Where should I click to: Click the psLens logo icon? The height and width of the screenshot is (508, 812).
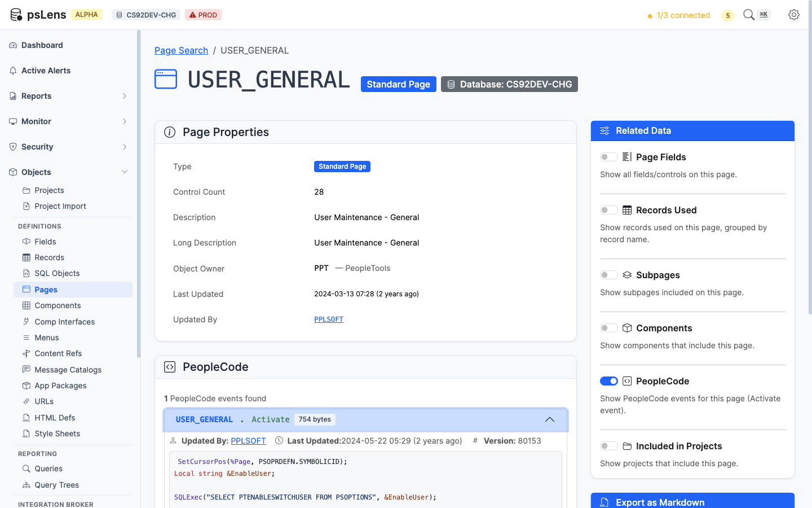16,15
